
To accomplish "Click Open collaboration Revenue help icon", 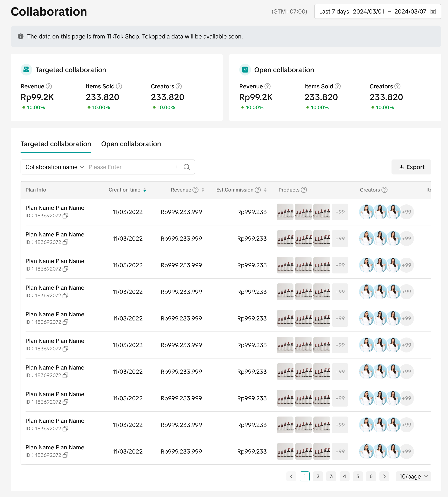I will click(267, 86).
